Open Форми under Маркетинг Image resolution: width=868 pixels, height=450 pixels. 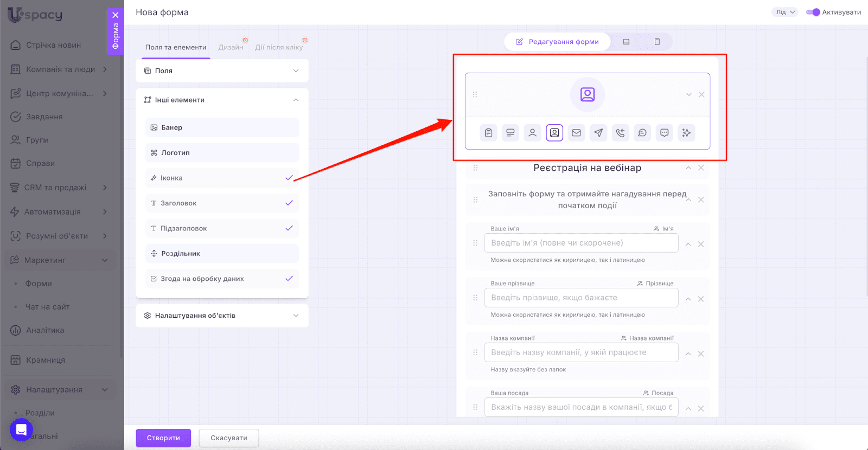point(39,284)
